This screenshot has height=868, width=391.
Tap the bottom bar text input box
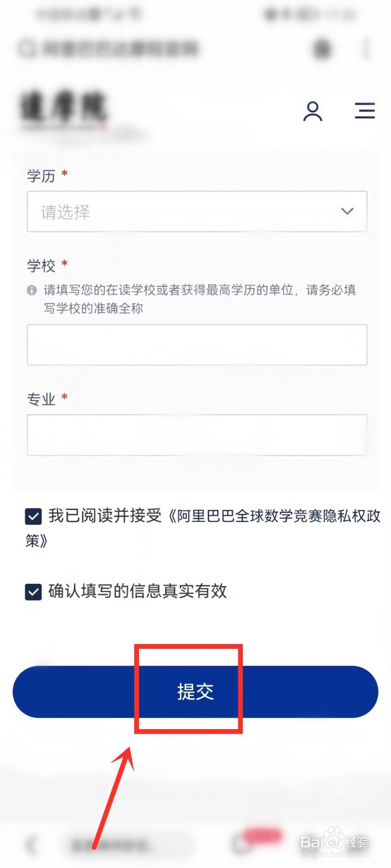point(130,845)
